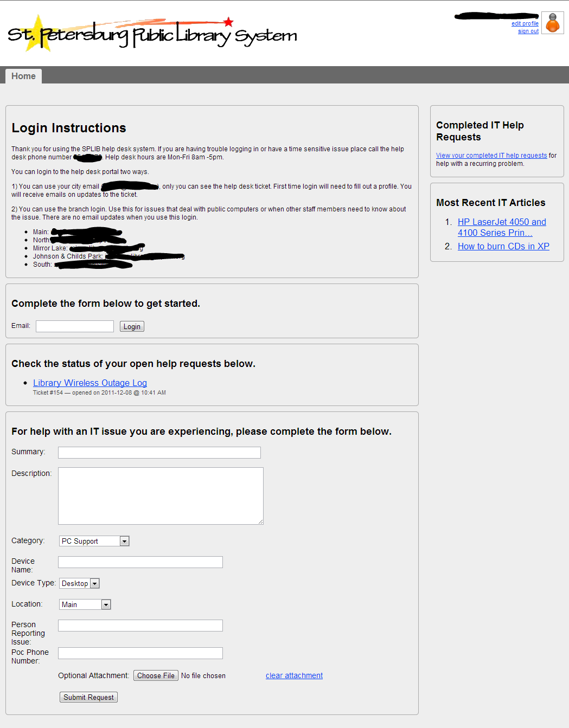View your completed IT help requests
The width and height of the screenshot is (569, 728).
pos(491,156)
